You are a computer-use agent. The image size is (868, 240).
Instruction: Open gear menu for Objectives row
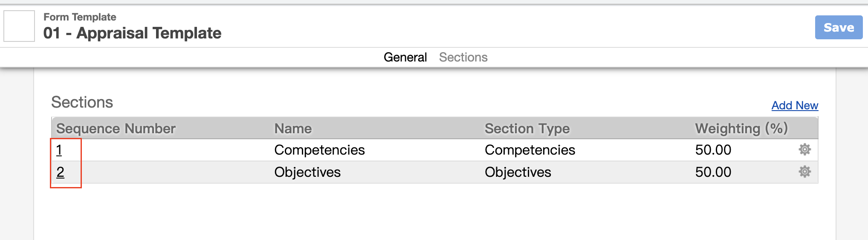pos(804,172)
